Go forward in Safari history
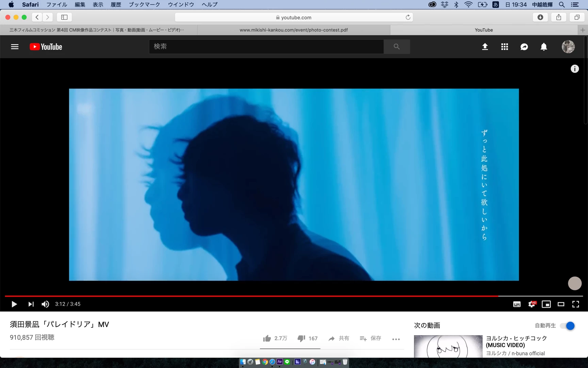 [48, 17]
